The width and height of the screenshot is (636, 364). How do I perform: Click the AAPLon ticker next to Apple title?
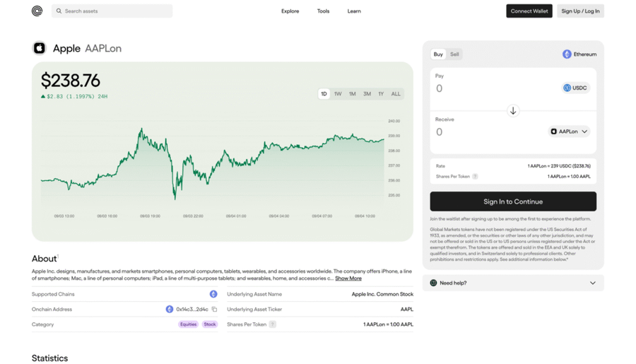coord(103,48)
